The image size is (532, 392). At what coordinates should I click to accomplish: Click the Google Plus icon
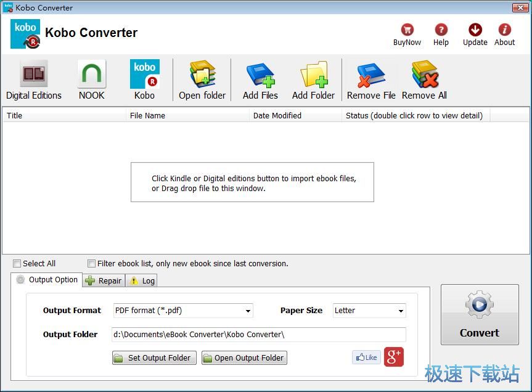[x=393, y=357]
